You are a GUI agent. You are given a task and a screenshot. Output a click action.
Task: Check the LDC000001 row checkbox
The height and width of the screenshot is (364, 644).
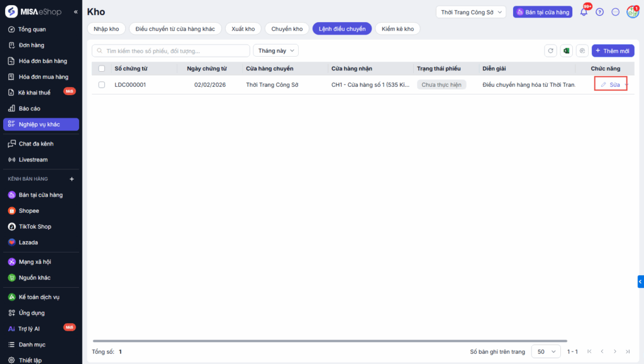point(102,85)
